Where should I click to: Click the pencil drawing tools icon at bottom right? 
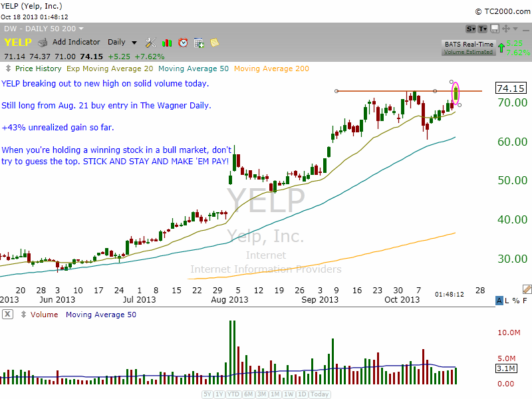point(527,289)
